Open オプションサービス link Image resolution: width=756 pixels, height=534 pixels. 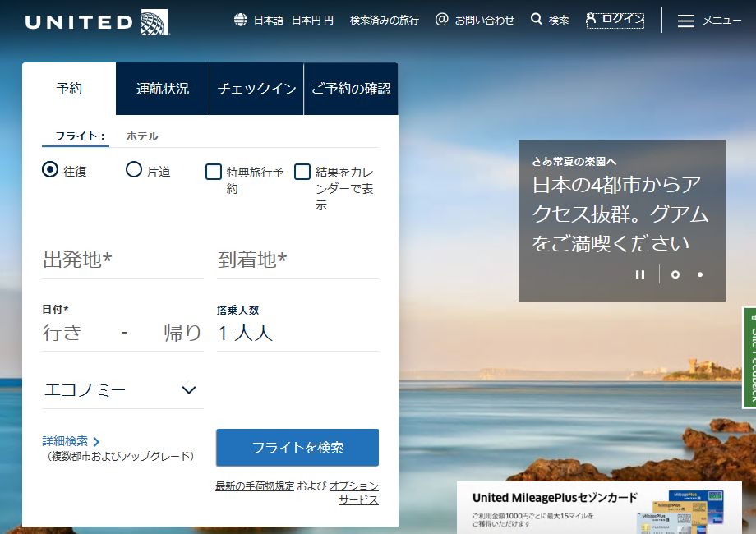[354, 493]
